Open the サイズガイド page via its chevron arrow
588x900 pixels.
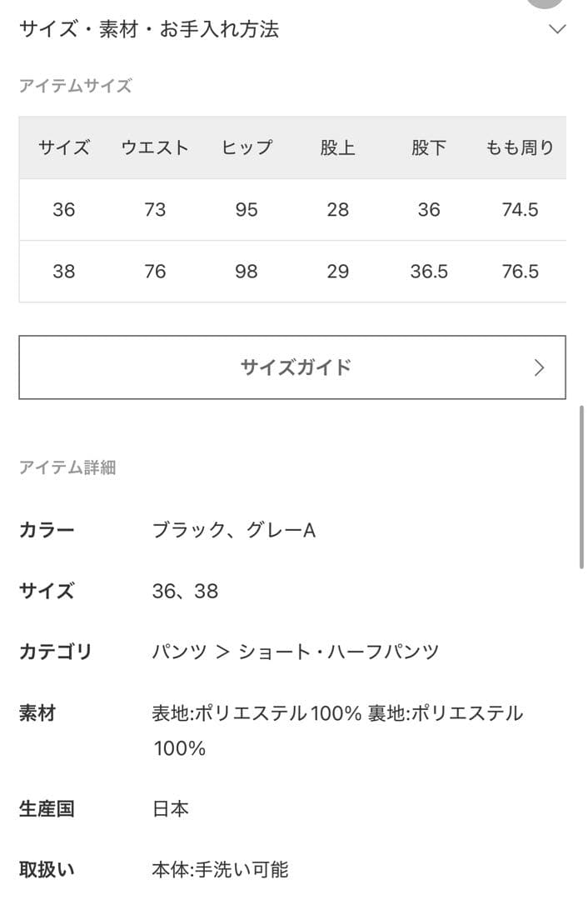(x=540, y=367)
